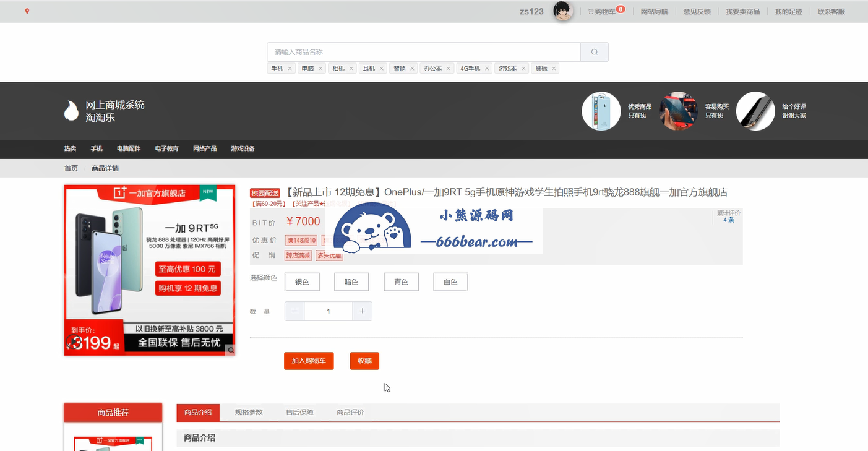Click the 游戏本 search tag label
This screenshot has height=451, width=868.
coord(508,69)
